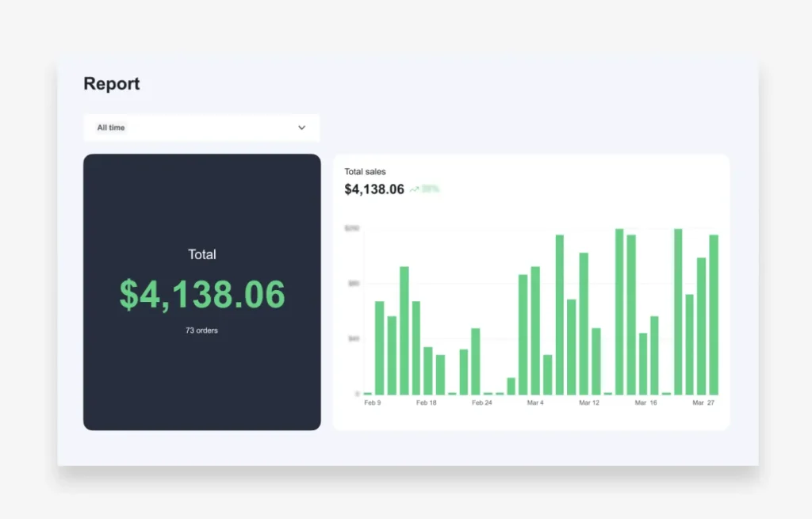Click the green $4,138.06 total amount
Viewport: 812px width, 519px height.
(202, 295)
